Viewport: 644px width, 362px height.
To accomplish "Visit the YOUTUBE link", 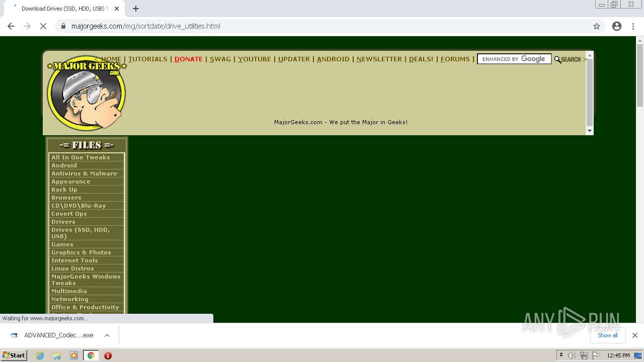I will coord(255,59).
